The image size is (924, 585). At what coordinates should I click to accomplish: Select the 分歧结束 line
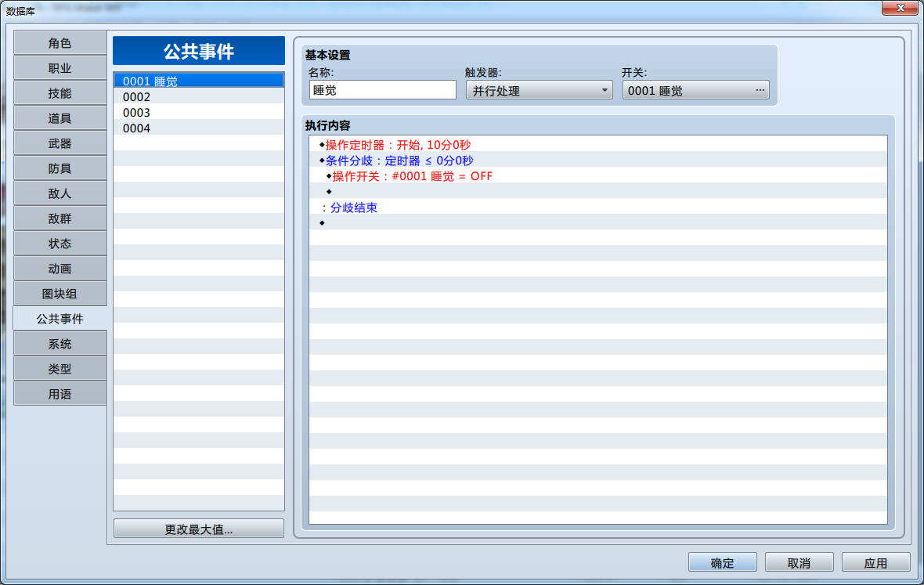tap(598, 208)
